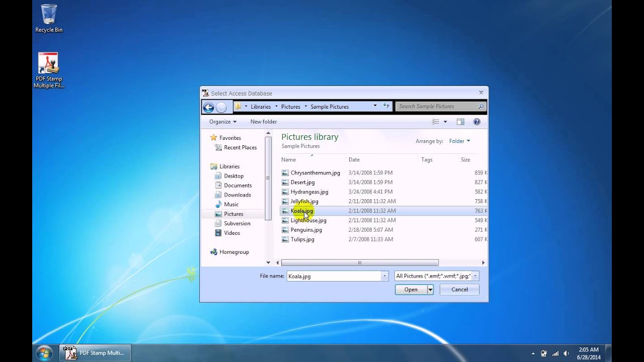Select the Hydrangeas.jpg file icon
644x362 pixels.
tap(285, 192)
